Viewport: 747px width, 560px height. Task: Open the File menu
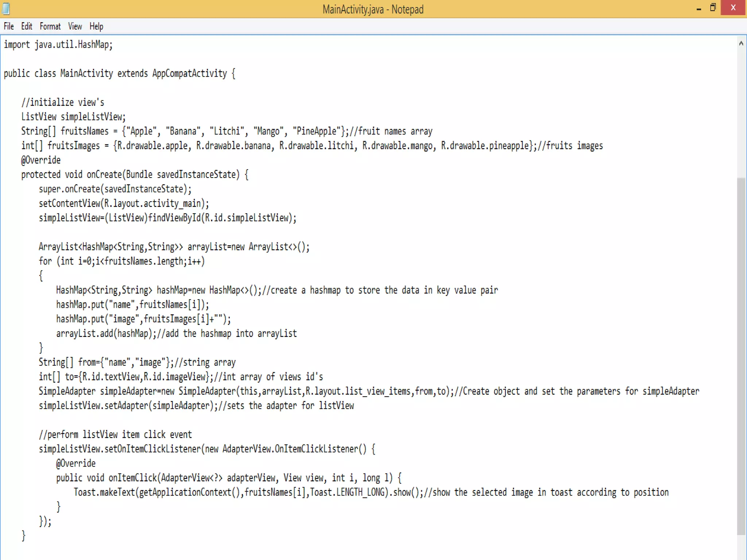point(9,26)
